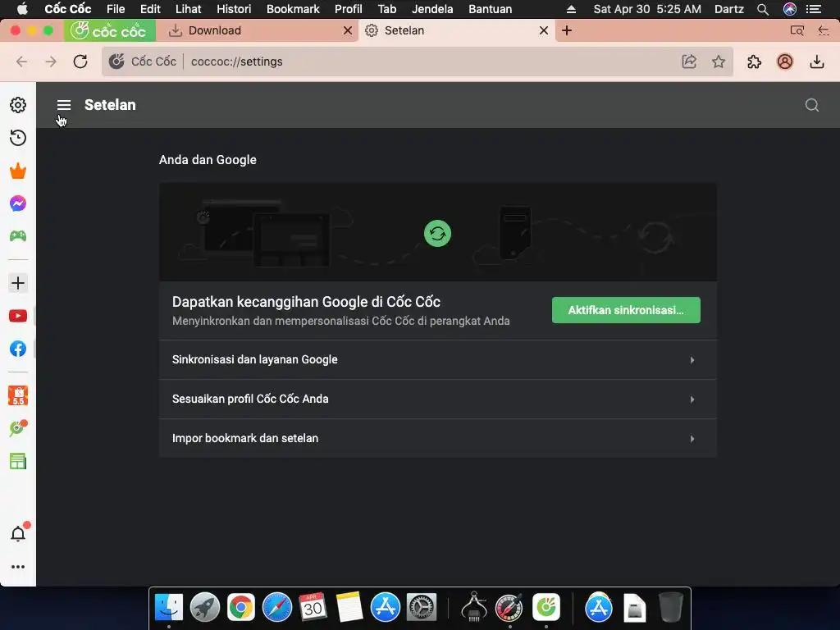Open the notifications bell in sidebar
Screen dimensions: 840x630
(18, 533)
